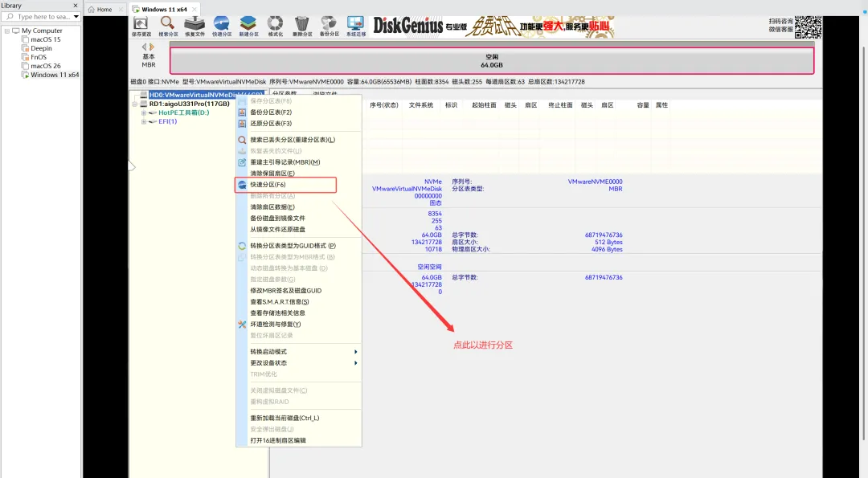This screenshot has width=868, height=478.
Task: Click the icon beside 还原分区表(F3)
Action: (x=242, y=124)
